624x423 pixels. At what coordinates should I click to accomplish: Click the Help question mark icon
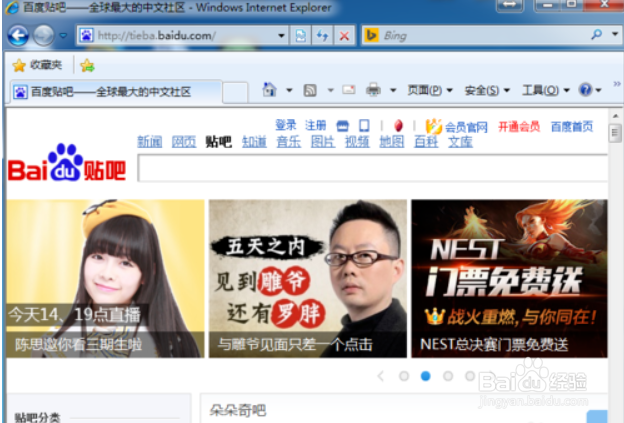[x=585, y=90]
